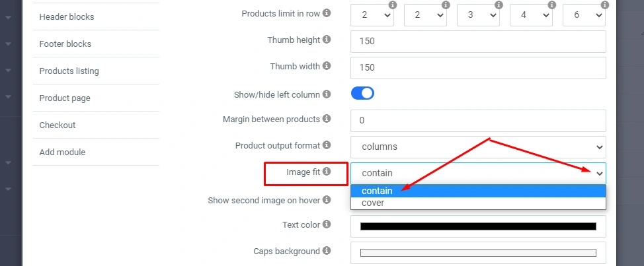644x266 pixels.
Task: Choose contain from the Image fit list
Action: tap(378, 191)
